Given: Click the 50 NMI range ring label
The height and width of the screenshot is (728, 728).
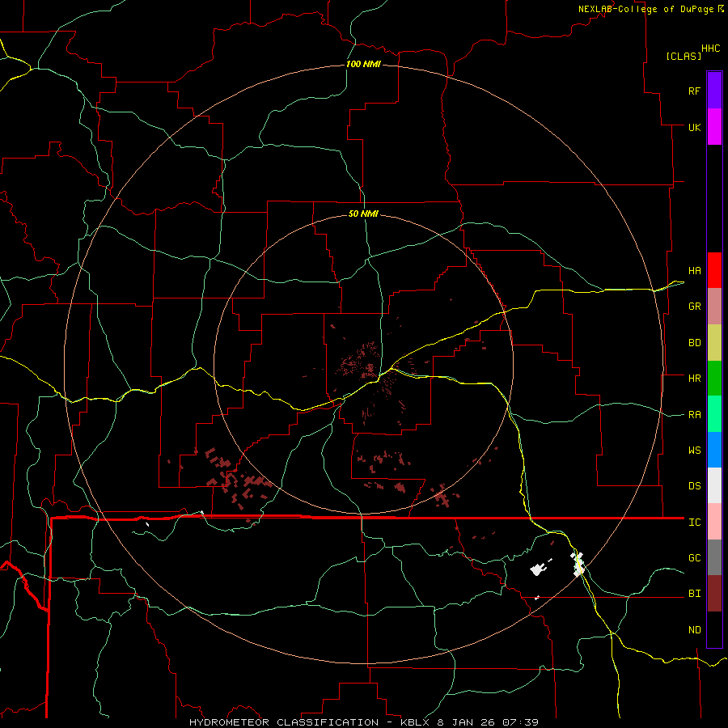Looking at the screenshot, I should (x=363, y=214).
